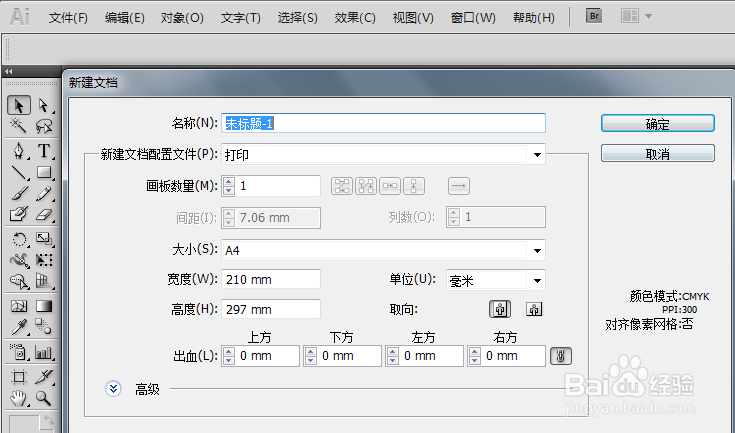
Task: Open the size A4 dropdown
Action: (537, 251)
